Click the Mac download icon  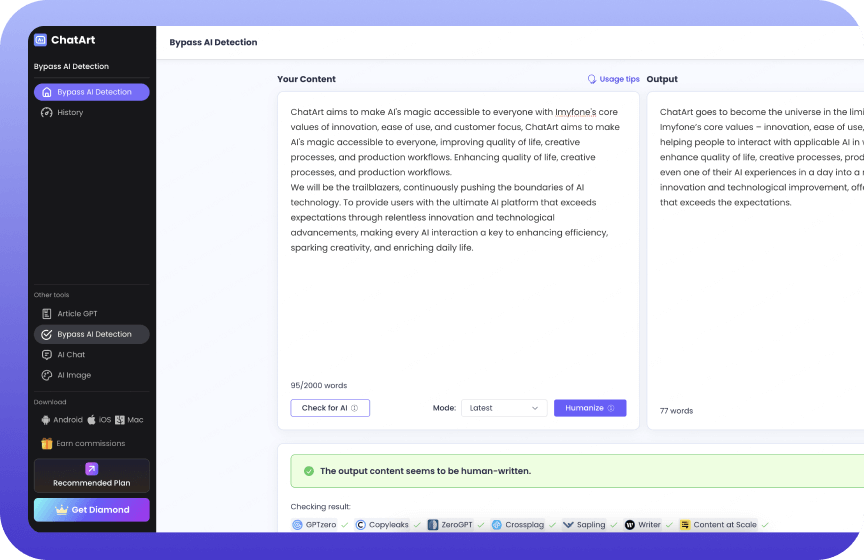tap(120, 420)
